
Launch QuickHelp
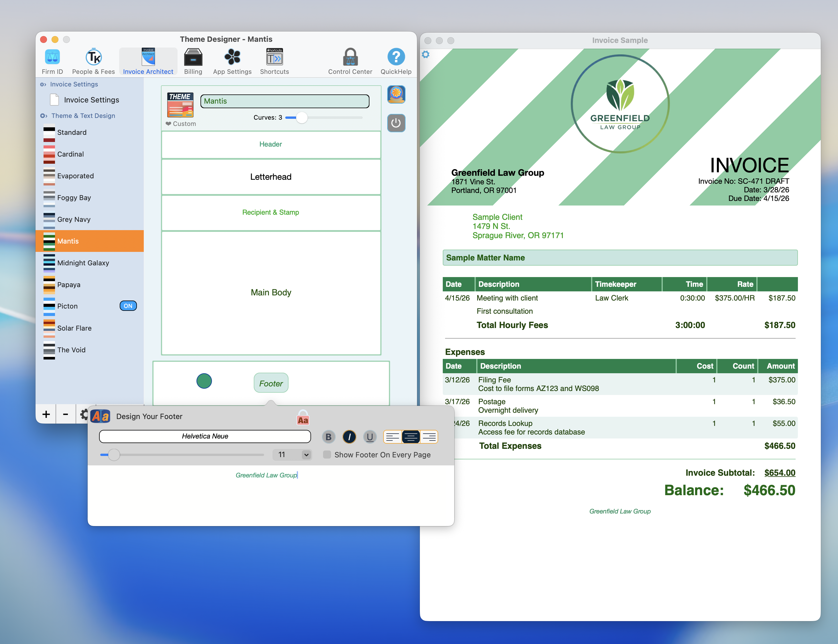click(396, 61)
